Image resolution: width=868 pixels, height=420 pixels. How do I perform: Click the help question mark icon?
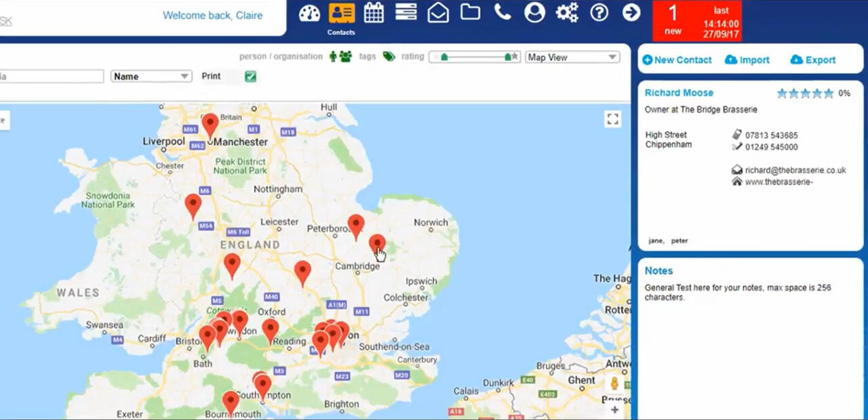(599, 12)
